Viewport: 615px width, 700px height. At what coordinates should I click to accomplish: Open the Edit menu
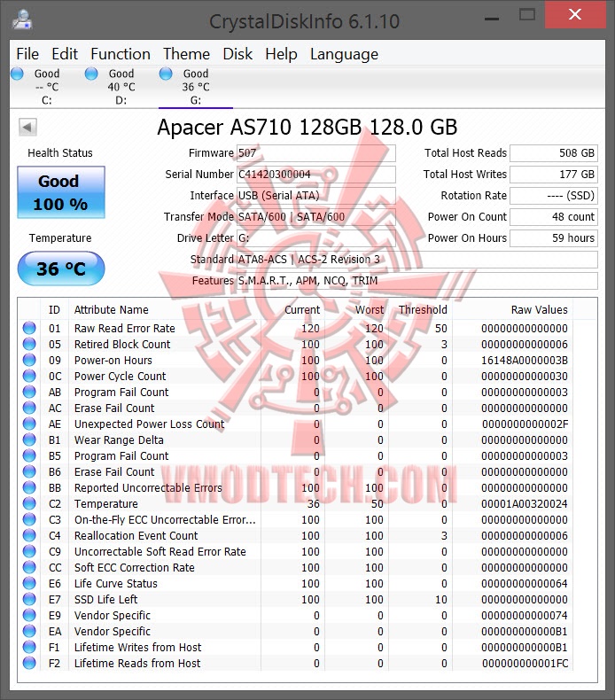65,54
